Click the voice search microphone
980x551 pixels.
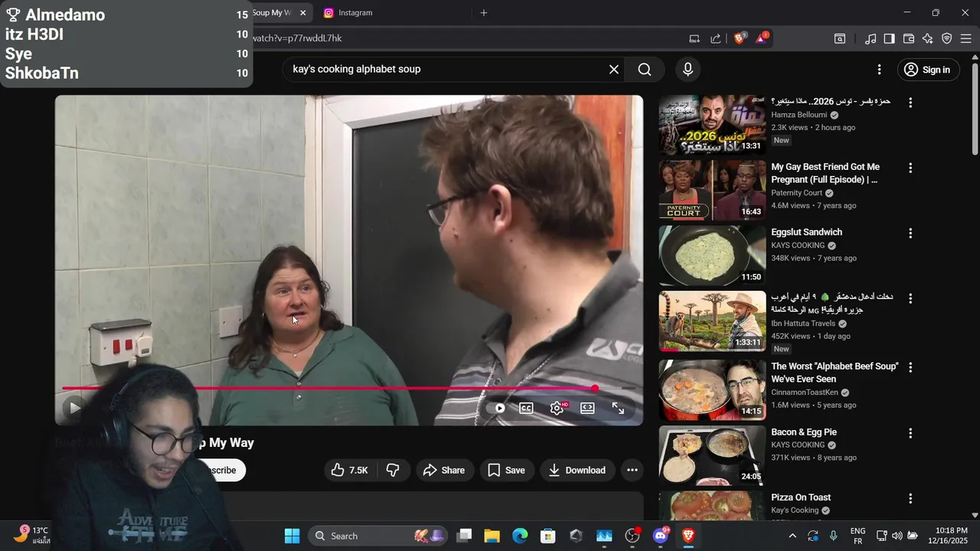(688, 70)
